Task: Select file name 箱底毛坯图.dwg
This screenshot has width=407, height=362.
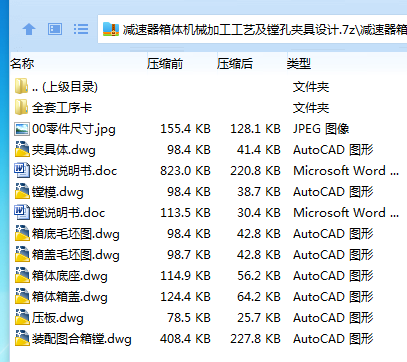Action: pos(76,234)
